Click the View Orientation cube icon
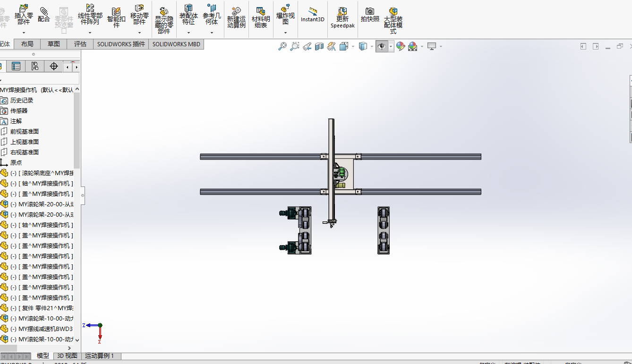The width and height of the screenshot is (632, 364). coord(343,46)
